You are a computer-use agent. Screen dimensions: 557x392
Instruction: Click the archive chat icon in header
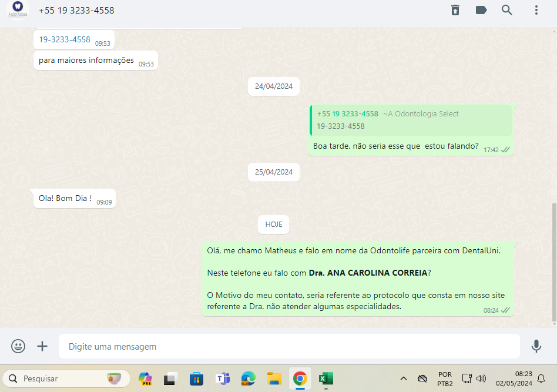(455, 10)
